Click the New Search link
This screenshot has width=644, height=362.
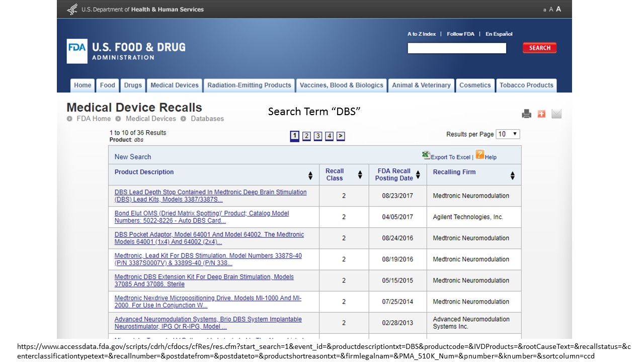point(133,157)
